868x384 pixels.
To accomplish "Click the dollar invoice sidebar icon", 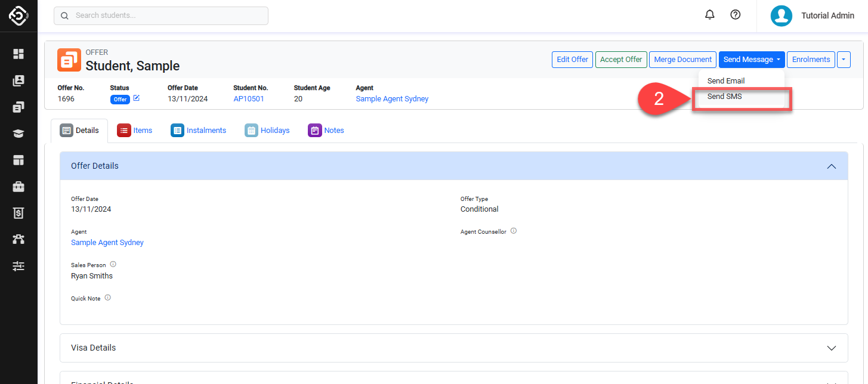I will click(18, 213).
